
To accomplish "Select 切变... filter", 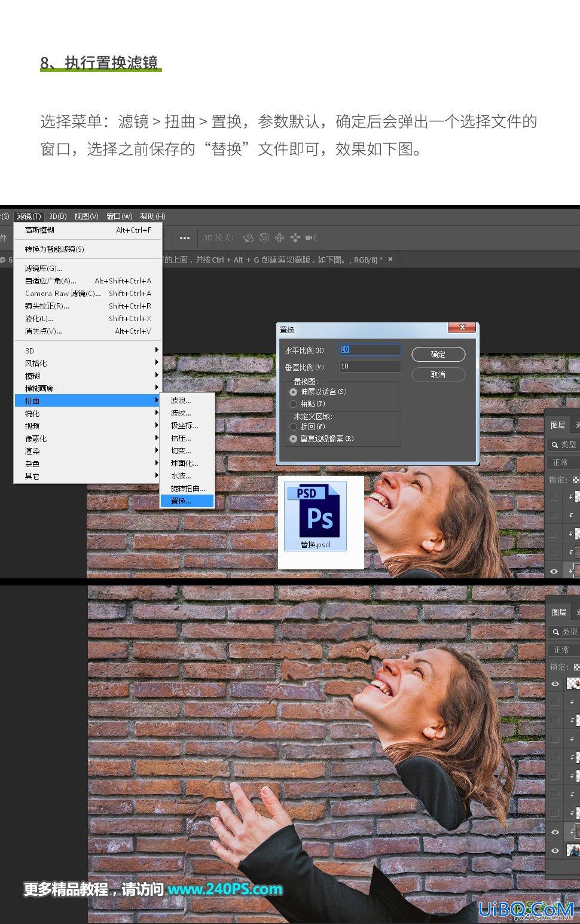I will pos(187,450).
